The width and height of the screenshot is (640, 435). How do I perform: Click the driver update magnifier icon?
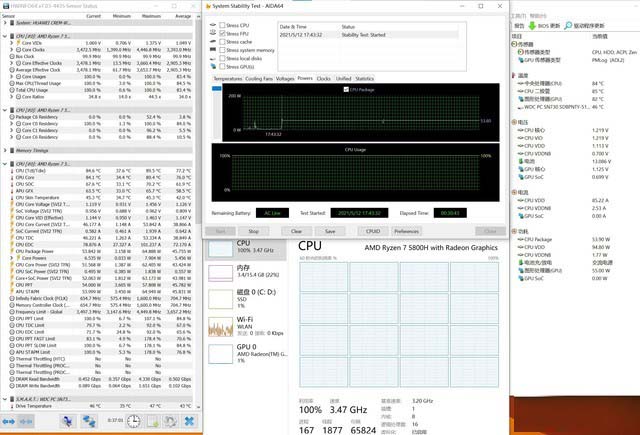pos(568,26)
